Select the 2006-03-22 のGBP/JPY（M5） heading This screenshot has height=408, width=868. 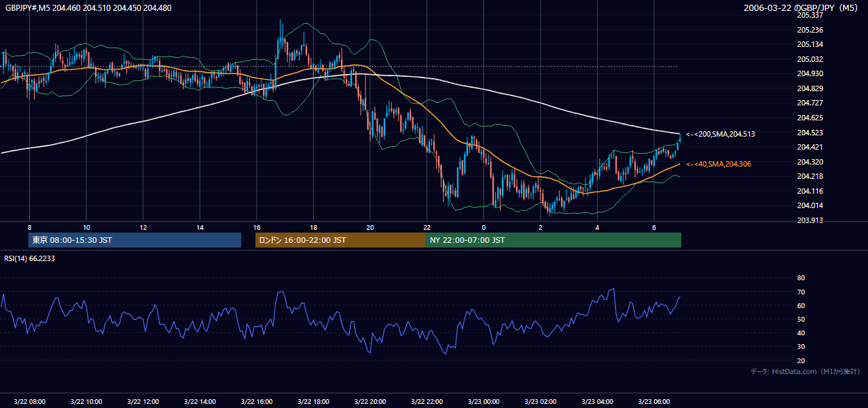tap(801, 8)
